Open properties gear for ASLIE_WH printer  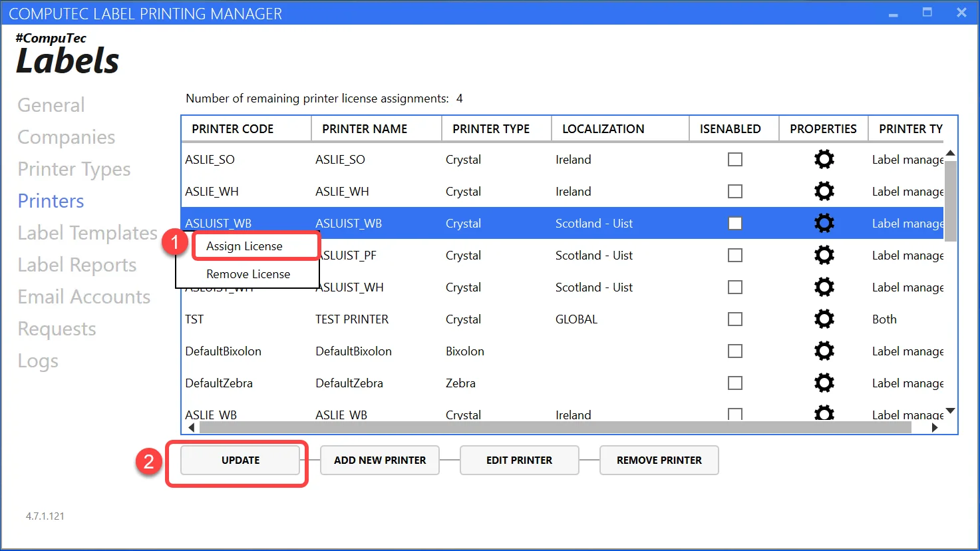coord(824,191)
